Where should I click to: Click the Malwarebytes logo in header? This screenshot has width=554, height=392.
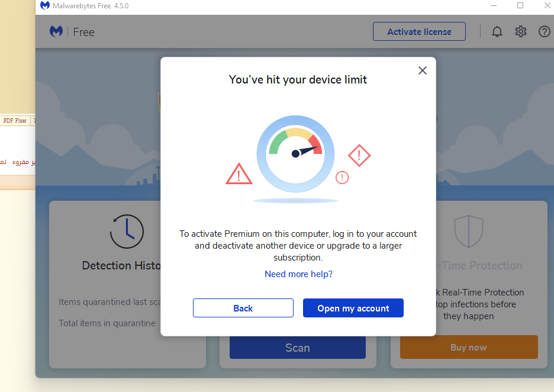point(56,31)
